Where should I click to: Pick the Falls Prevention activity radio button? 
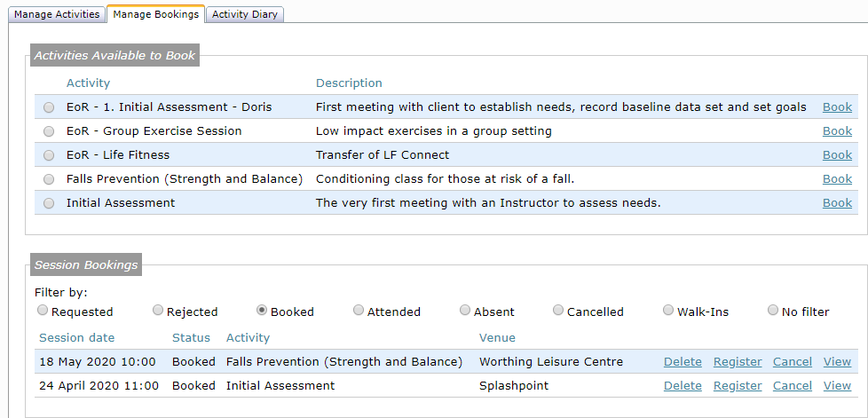point(49,179)
